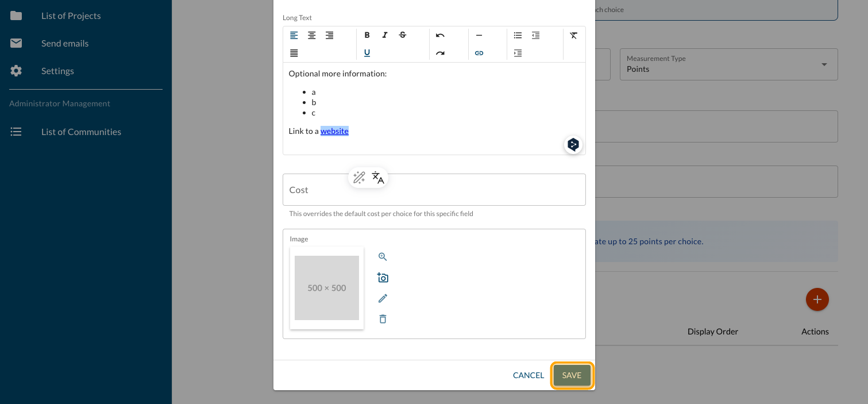The image size is (868, 404).
Task: Toggle underline formatting
Action: click(x=367, y=53)
